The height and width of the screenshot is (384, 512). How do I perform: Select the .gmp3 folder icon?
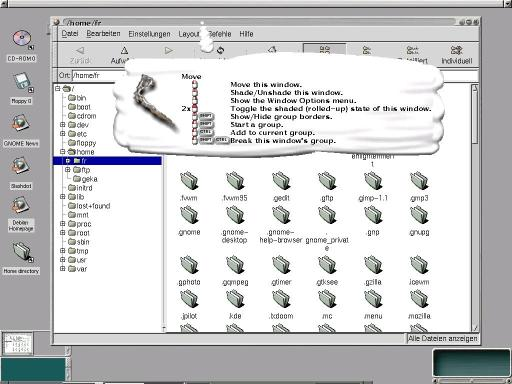tap(419, 181)
